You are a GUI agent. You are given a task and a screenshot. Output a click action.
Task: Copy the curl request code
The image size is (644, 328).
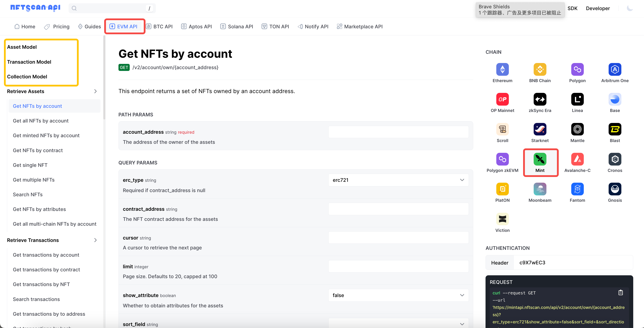(620, 292)
